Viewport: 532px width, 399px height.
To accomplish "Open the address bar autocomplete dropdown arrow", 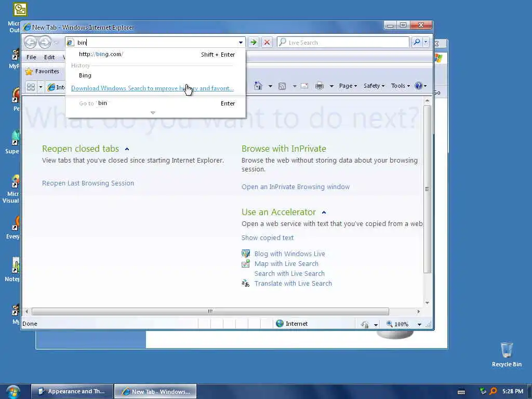I will (x=241, y=43).
